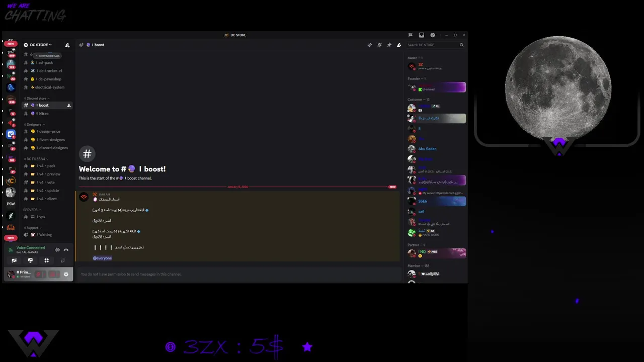Collapse the Discord store category
This screenshot has width=644, height=362.
click(37, 99)
